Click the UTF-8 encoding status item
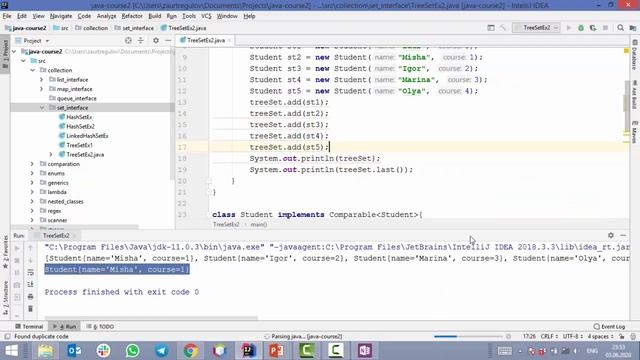 [573, 337]
